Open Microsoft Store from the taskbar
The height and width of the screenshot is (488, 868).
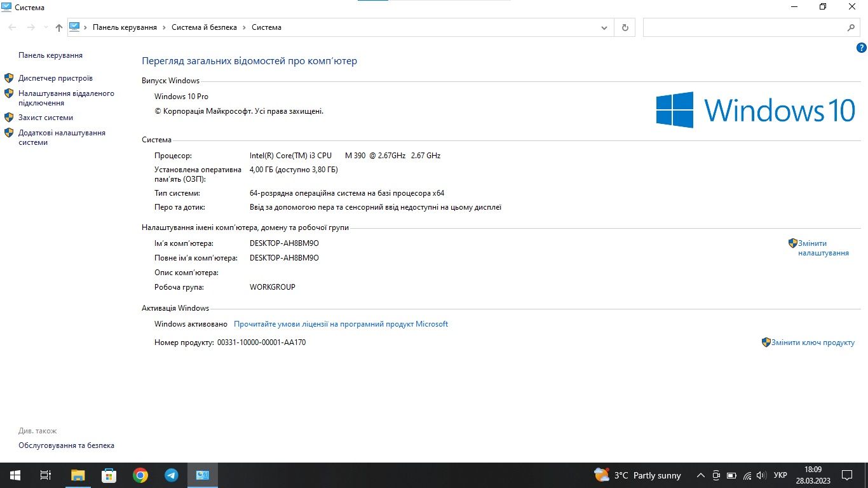point(109,475)
